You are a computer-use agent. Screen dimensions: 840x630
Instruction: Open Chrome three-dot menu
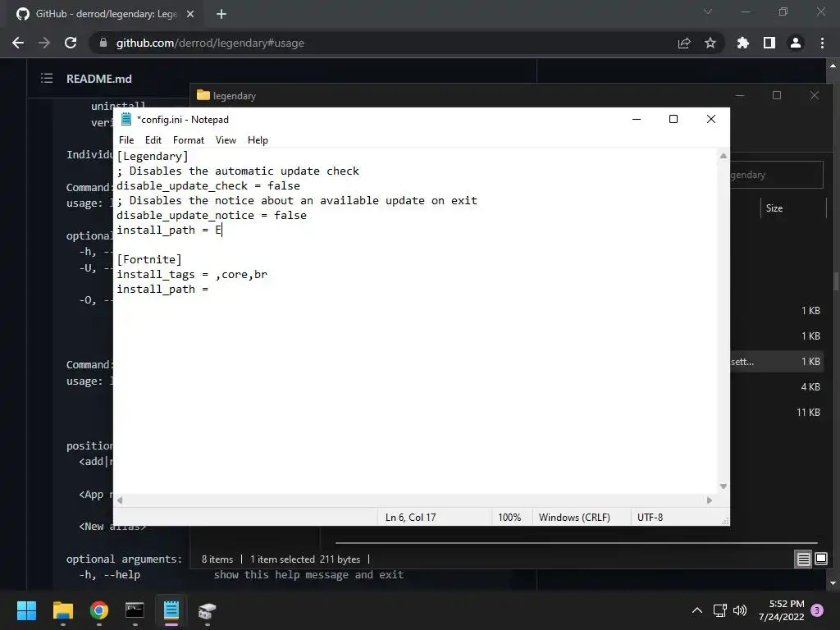pyautogui.click(x=822, y=43)
